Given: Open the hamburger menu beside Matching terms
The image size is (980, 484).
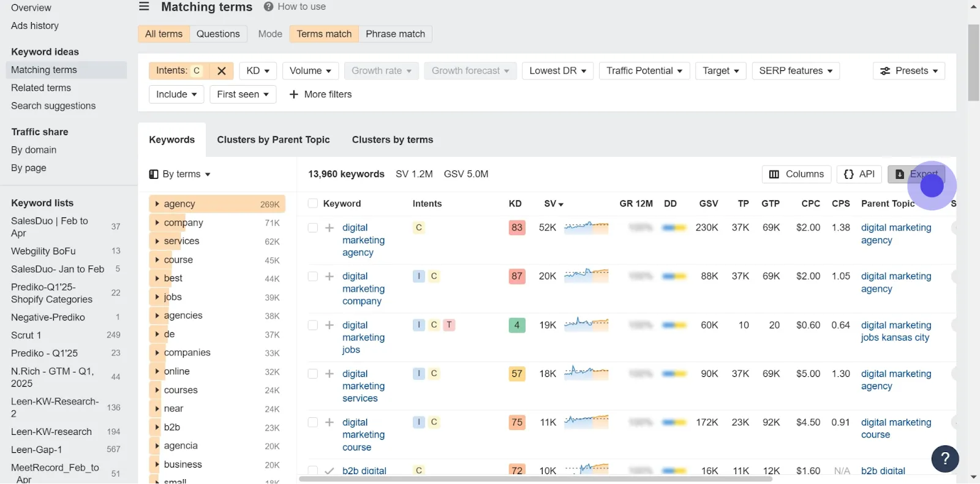Looking at the screenshot, I should (x=144, y=6).
